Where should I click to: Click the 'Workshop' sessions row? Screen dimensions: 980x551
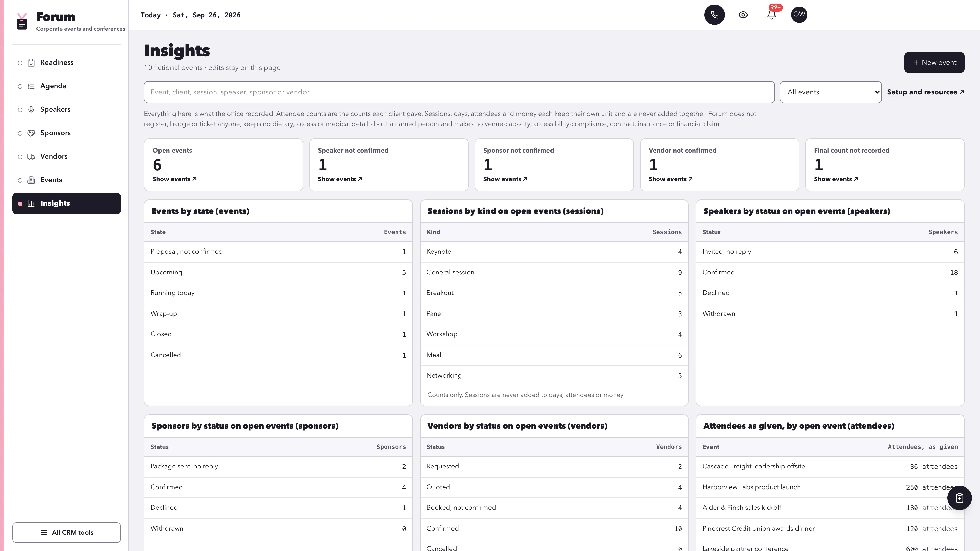554,335
